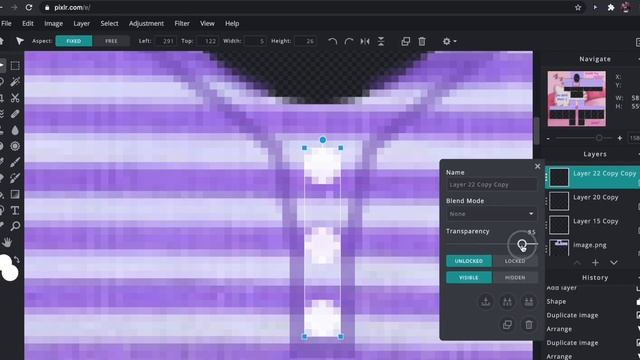Move layer up with chevron arrow

[577, 262]
